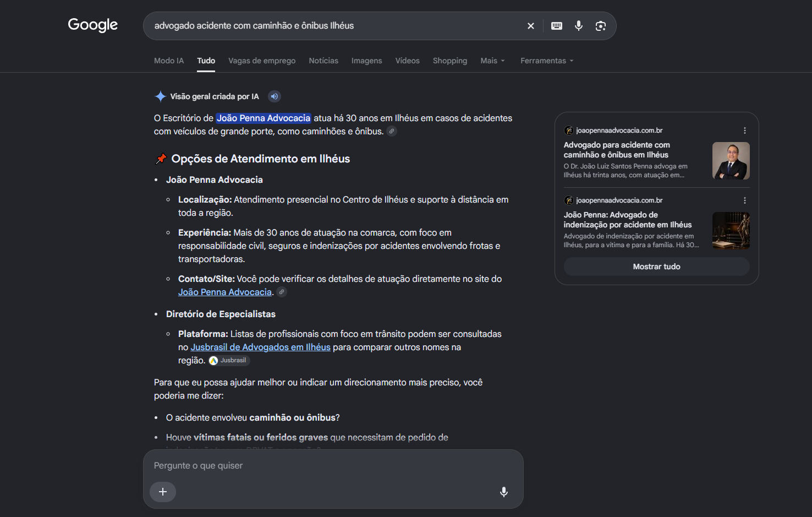The image size is (812, 517).
Task: Open 'João Penna: Advogado de indenização' result title
Action: pos(628,220)
